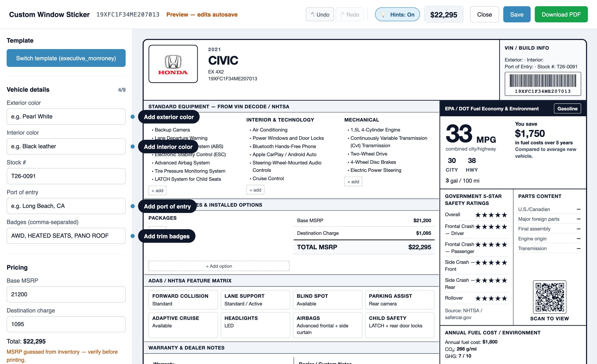Screen dimensions: 597x364
Task: Click the Honda logo thumbnail
Action: [173, 64]
